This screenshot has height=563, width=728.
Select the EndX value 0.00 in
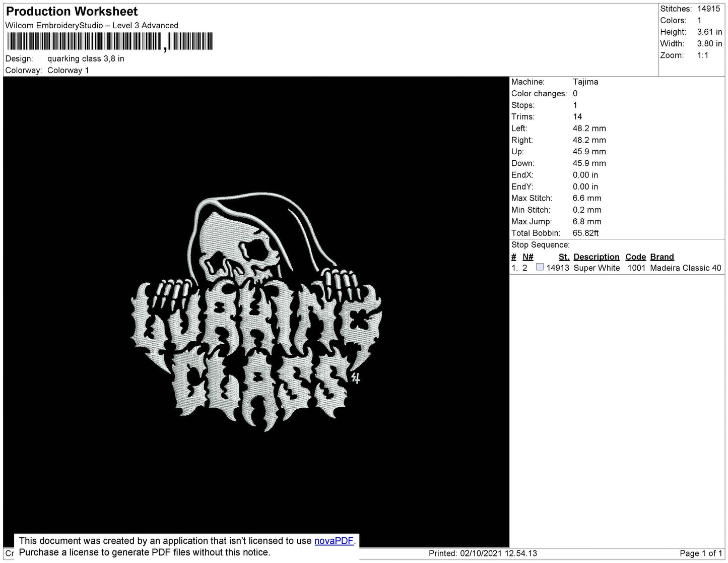[585, 175]
